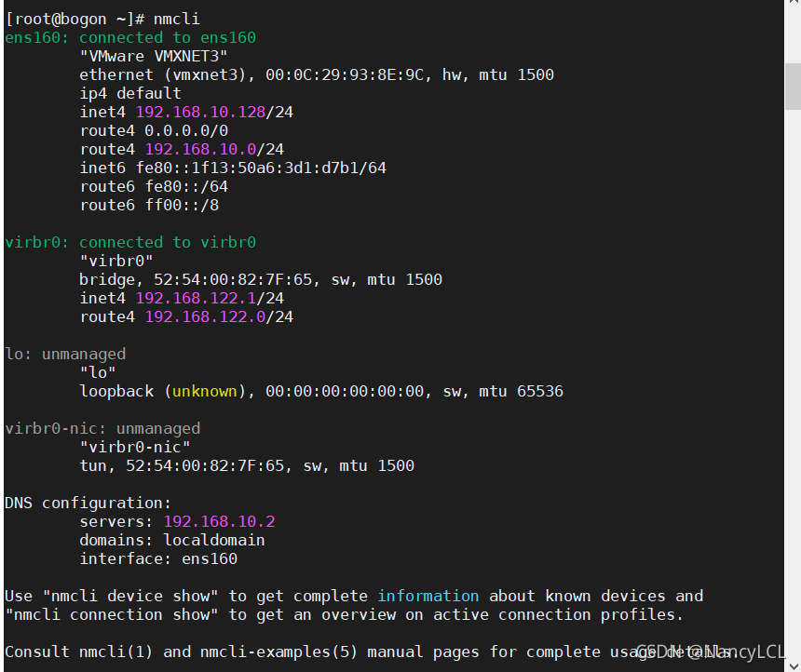Click route address 192.168.10.0
The height and width of the screenshot is (672, 801).
[x=200, y=150]
